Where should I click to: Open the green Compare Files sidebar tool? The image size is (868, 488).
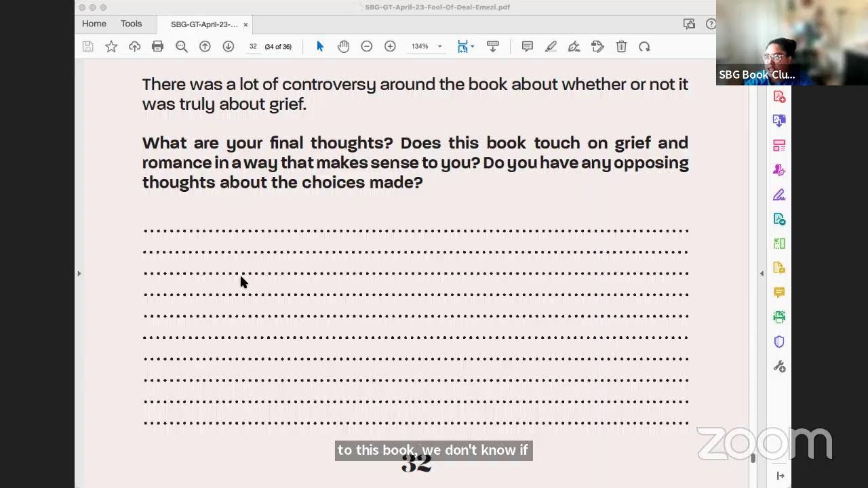pyautogui.click(x=779, y=243)
